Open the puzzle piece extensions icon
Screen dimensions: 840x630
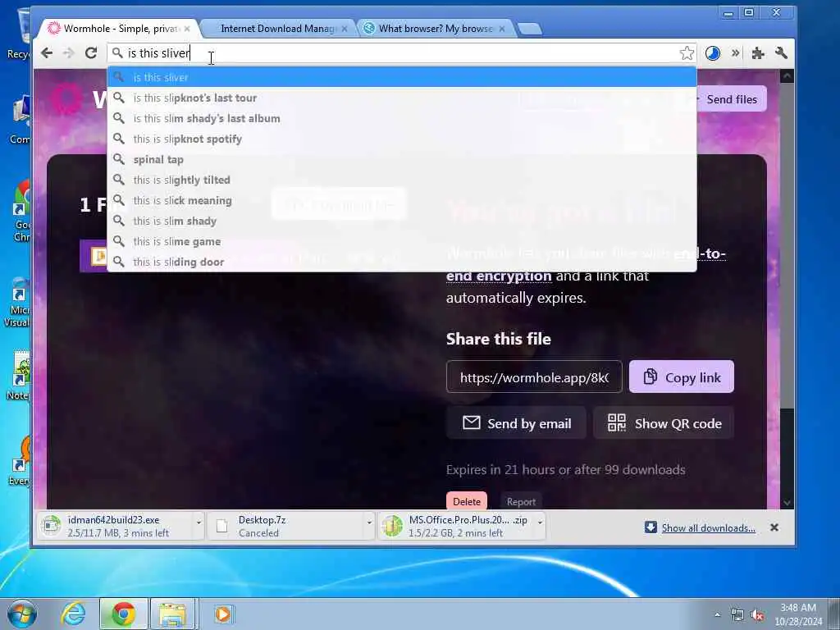pyautogui.click(x=757, y=53)
